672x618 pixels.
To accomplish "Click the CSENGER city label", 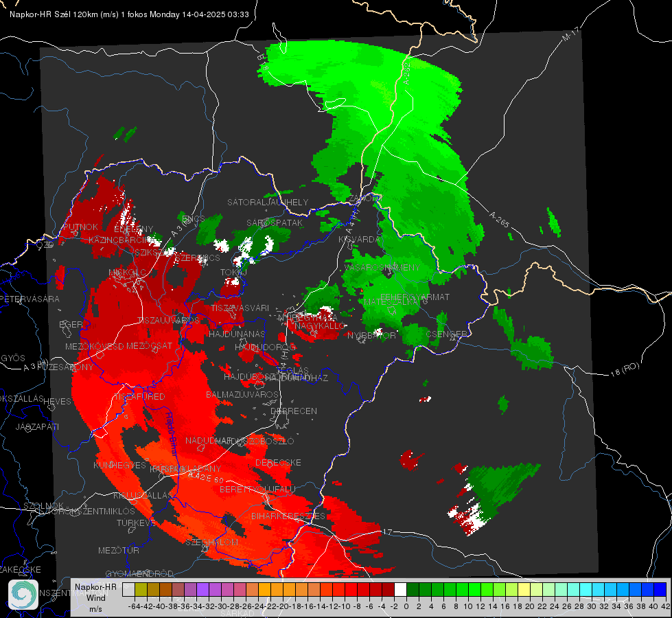I will (x=447, y=334).
